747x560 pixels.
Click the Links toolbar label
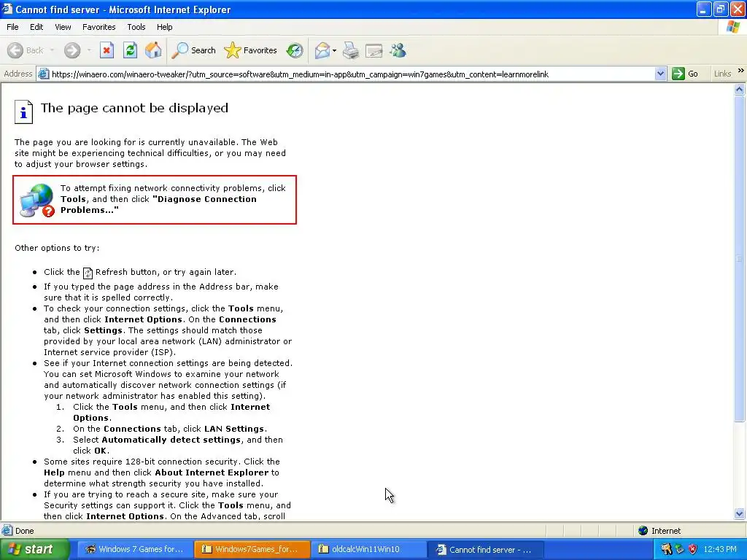pyautogui.click(x=722, y=74)
